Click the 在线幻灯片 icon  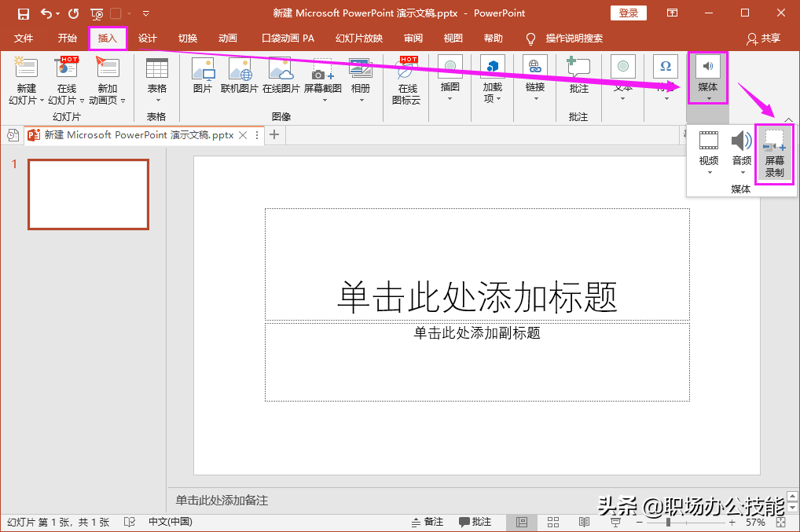pyautogui.click(x=67, y=69)
